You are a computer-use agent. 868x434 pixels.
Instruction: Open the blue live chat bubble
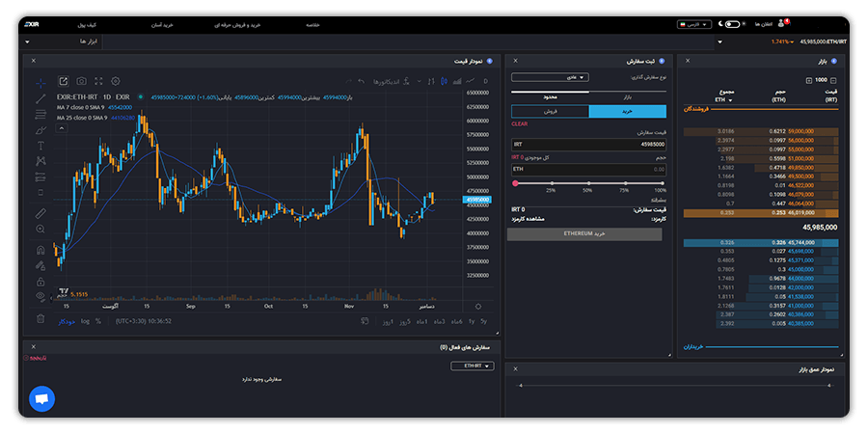42,398
